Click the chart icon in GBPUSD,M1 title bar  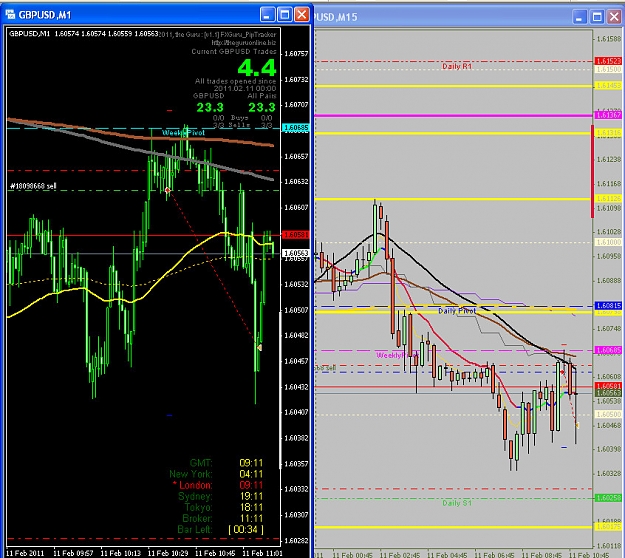10,15
